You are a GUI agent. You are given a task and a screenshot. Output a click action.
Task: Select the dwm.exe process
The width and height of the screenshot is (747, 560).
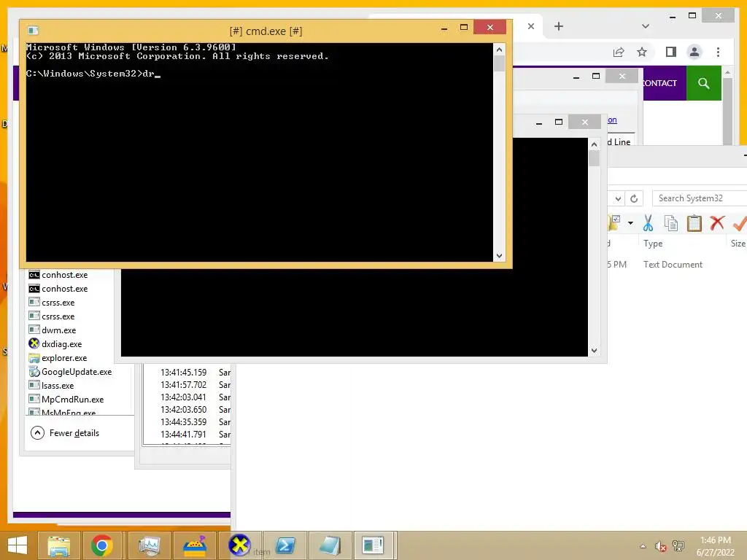58,330
